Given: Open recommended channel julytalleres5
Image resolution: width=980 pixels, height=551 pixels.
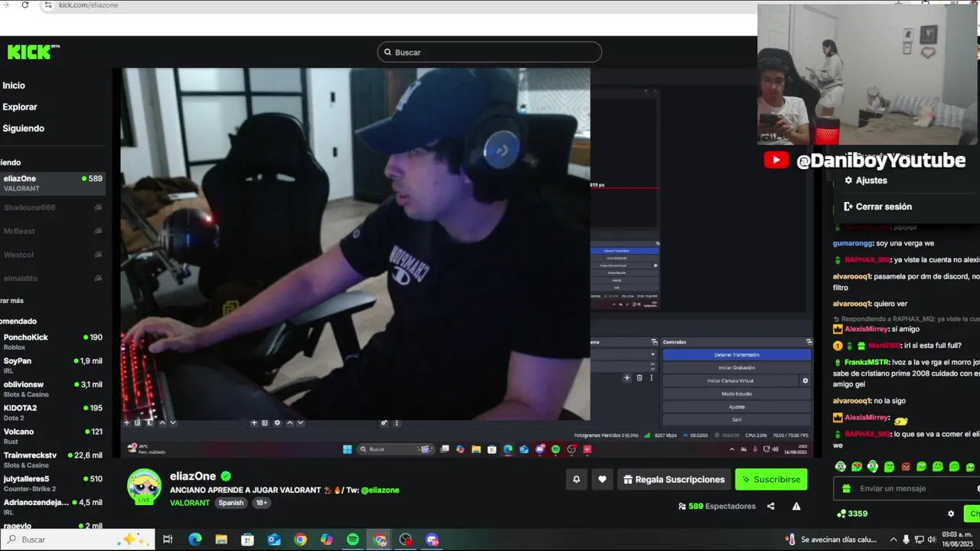Looking at the screenshot, I should tap(52, 483).
